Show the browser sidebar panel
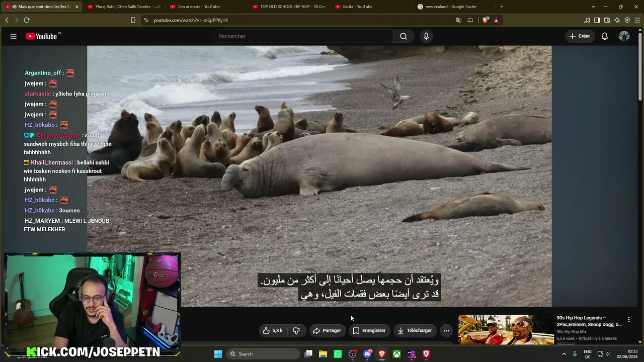Screen dimensions: 644x362 click(597, 20)
